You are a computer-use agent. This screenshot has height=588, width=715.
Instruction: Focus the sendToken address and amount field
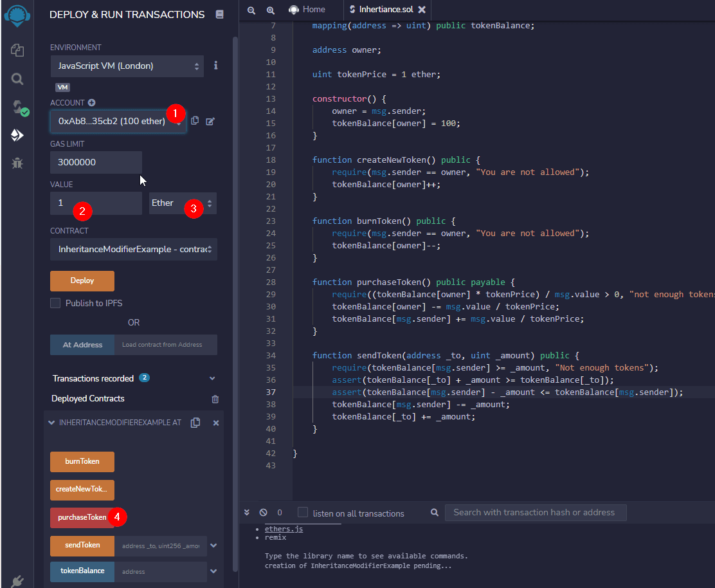coord(161,546)
